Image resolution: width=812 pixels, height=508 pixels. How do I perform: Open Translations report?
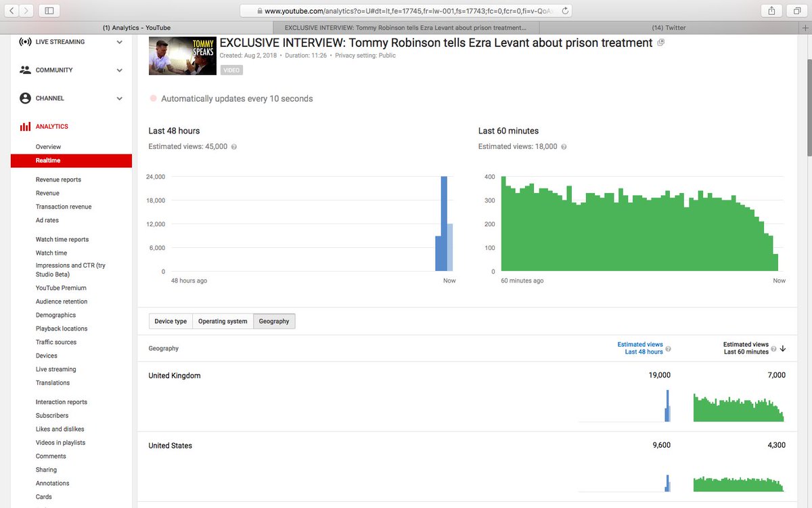pyautogui.click(x=53, y=383)
